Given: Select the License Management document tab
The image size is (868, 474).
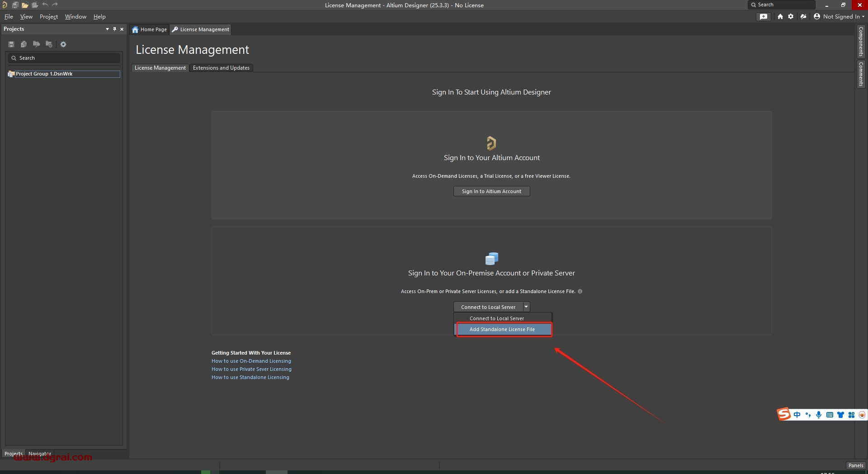Looking at the screenshot, I should (201, 29).
